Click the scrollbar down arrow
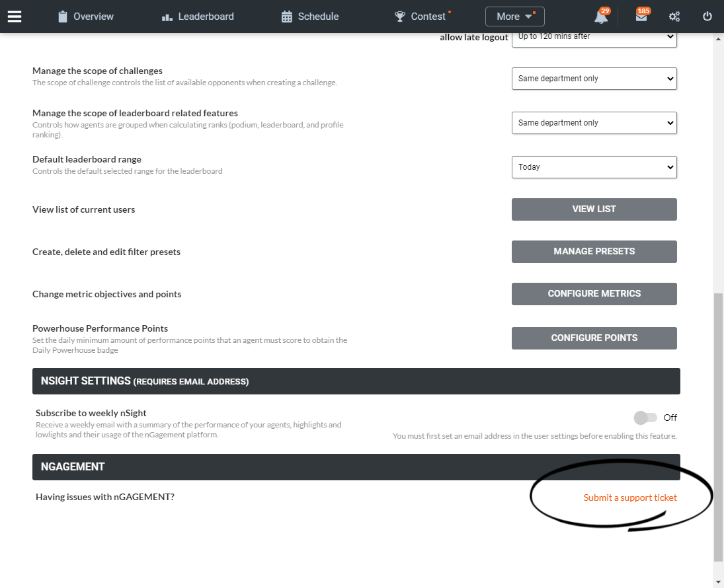 click(718, 583)
